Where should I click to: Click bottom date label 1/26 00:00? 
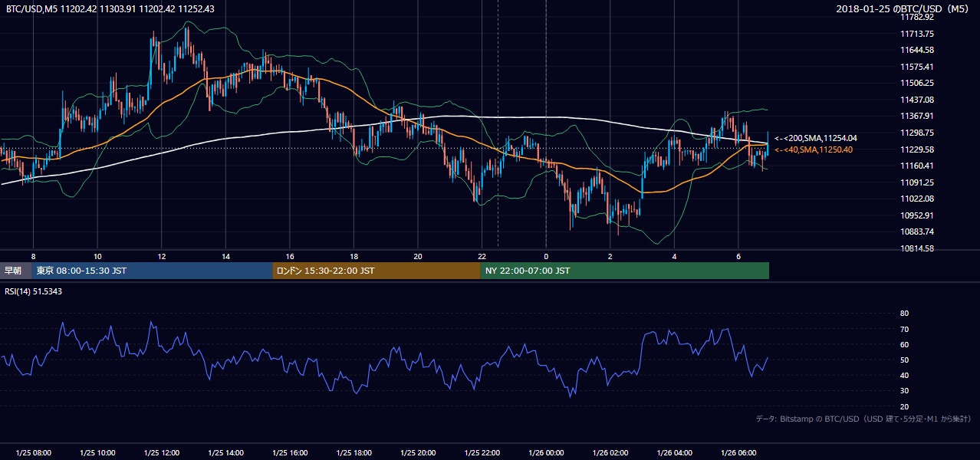pos(546,453)
